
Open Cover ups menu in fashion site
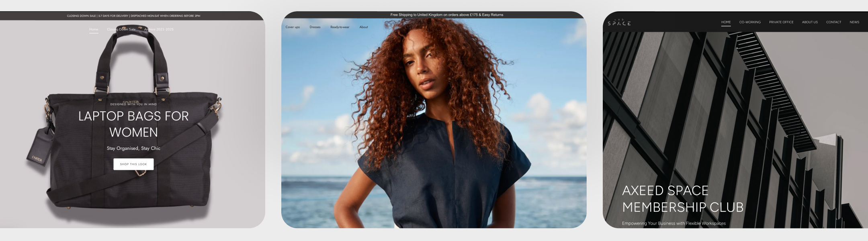(x=293, y=27)
